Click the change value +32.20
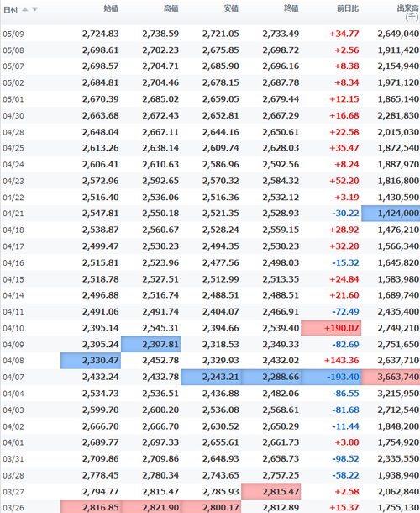420x513 pixels. click(344, 246)
